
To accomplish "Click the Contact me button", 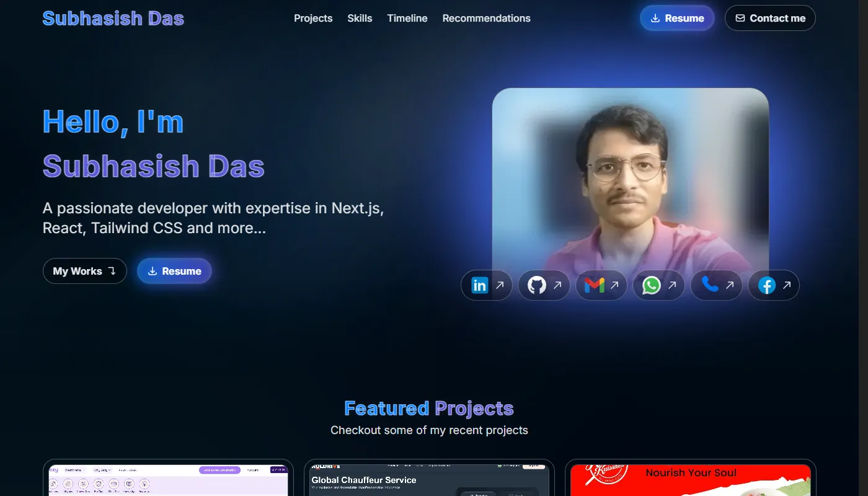I will click(x=770, y=18).
